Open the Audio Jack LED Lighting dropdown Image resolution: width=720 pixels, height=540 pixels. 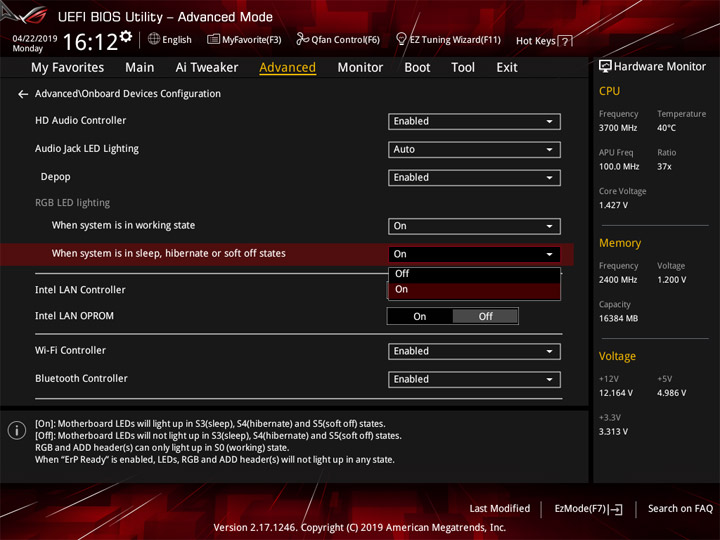click(474, 149)
